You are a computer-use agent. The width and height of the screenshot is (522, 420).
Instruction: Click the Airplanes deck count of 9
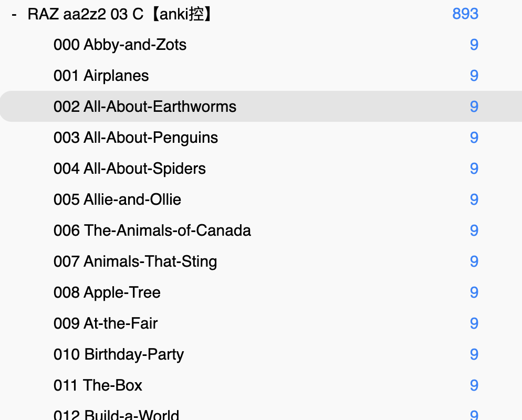[x=474, y=76]
